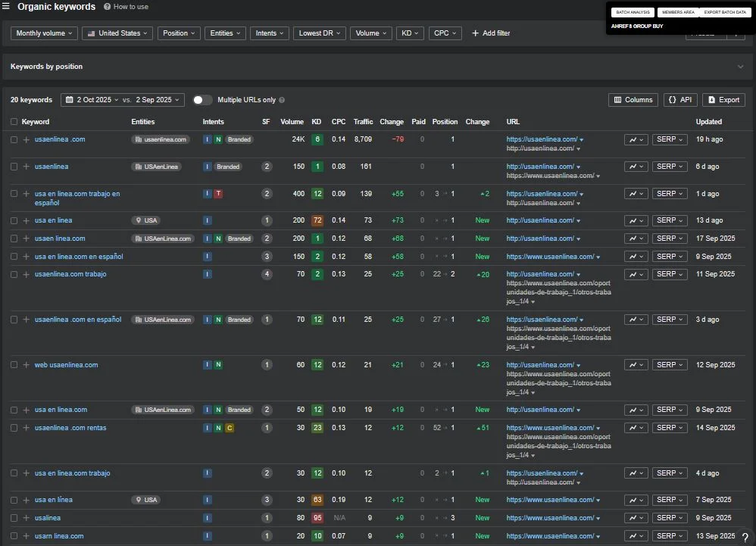
Task: Select checkbox for usaenlinea .com keyword
Action: (14, 139)
